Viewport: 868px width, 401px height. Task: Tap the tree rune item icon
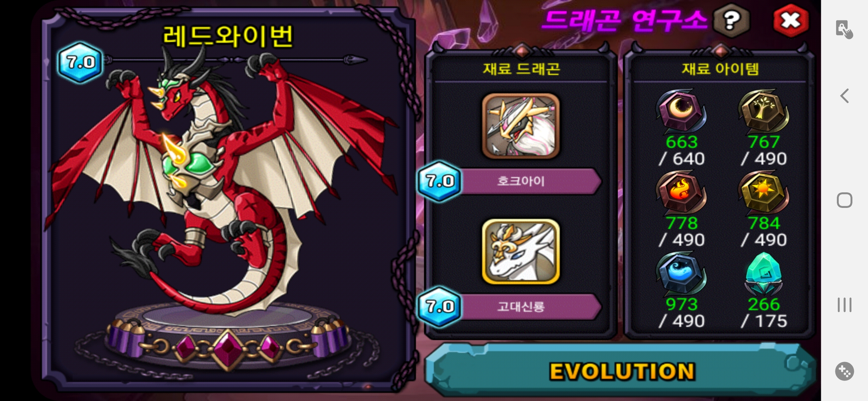point(763,111)
